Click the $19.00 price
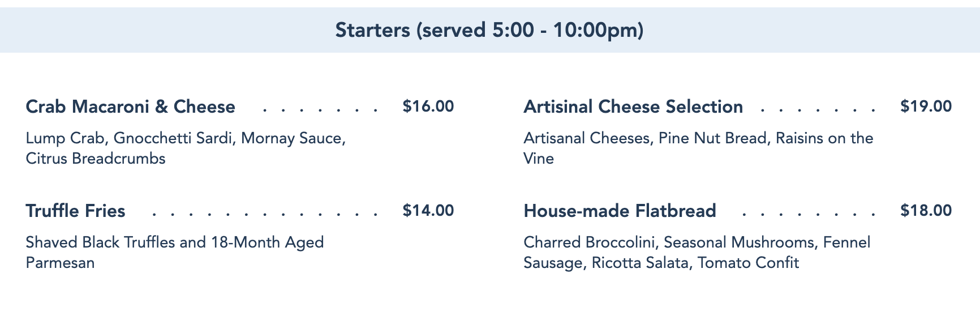 926,106
